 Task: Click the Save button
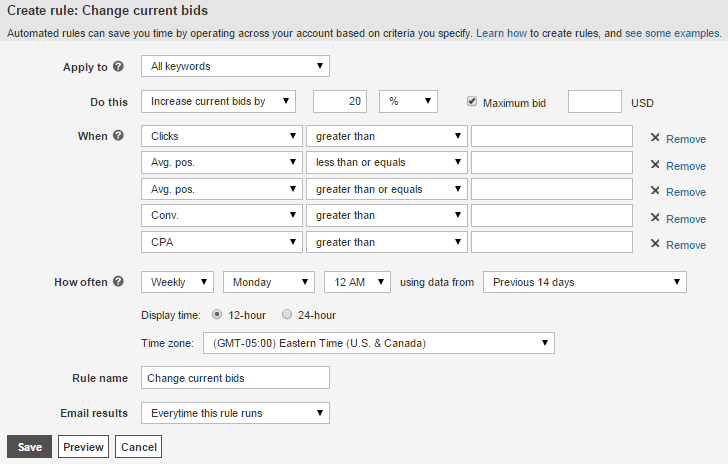[x=29, y=447]
